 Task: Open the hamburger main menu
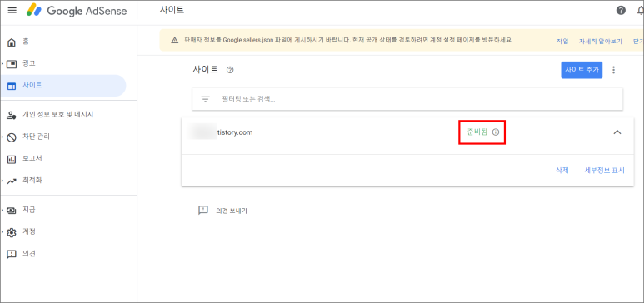12,11
